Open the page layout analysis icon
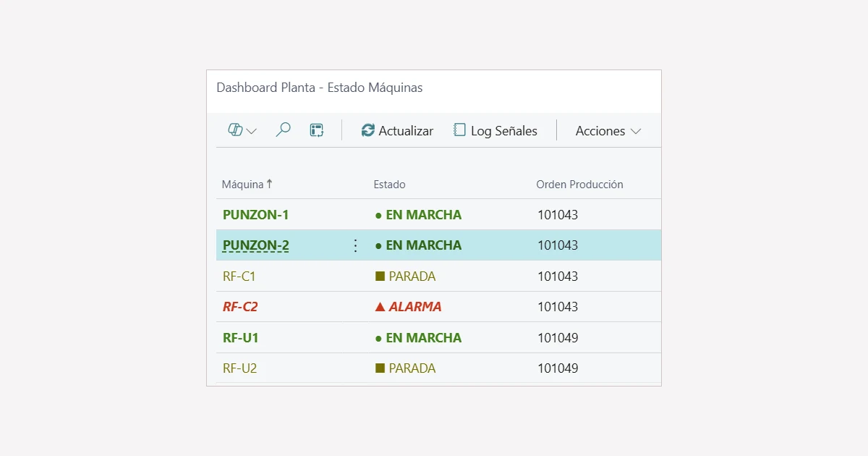 316,130
